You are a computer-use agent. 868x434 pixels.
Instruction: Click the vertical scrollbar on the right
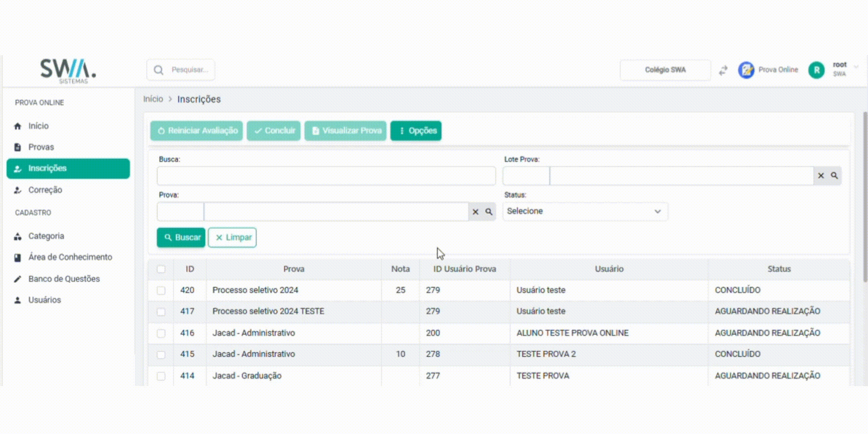click(865, 197)
